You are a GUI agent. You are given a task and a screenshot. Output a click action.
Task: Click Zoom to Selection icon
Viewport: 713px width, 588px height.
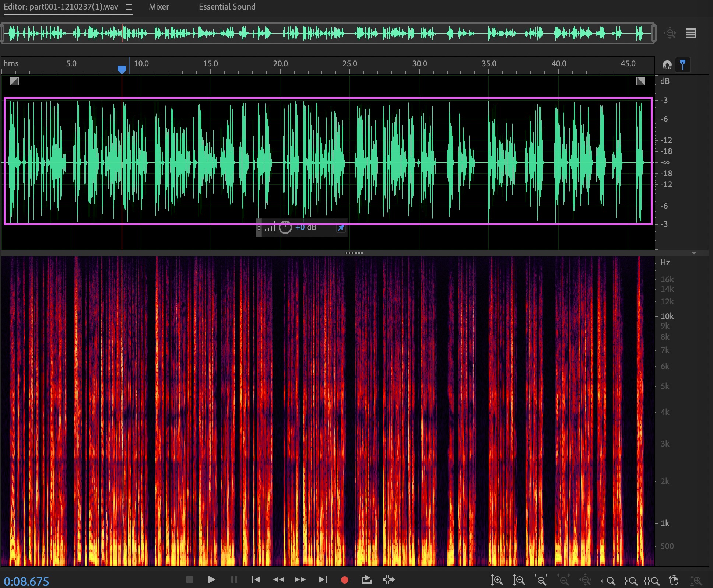tap(651, 581)
